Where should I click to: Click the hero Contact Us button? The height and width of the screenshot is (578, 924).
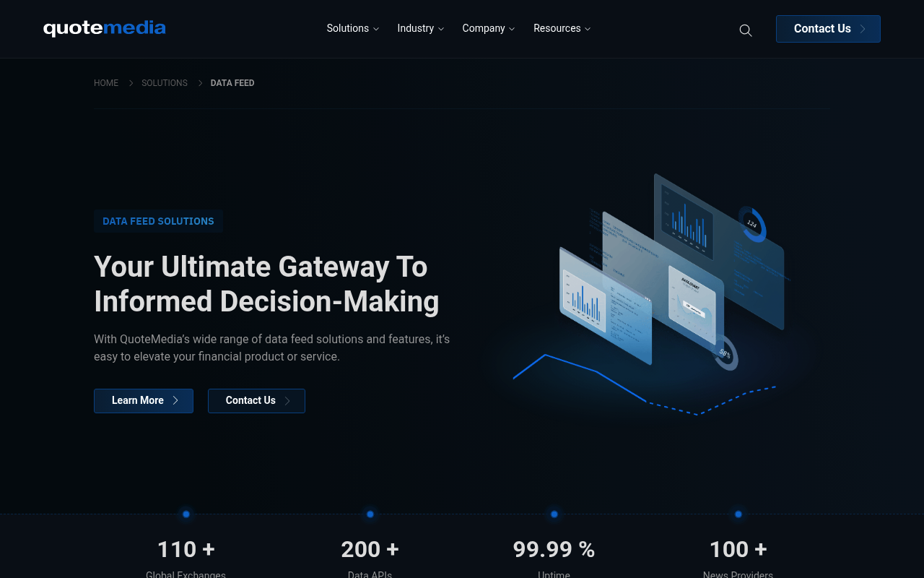[256, 401]
